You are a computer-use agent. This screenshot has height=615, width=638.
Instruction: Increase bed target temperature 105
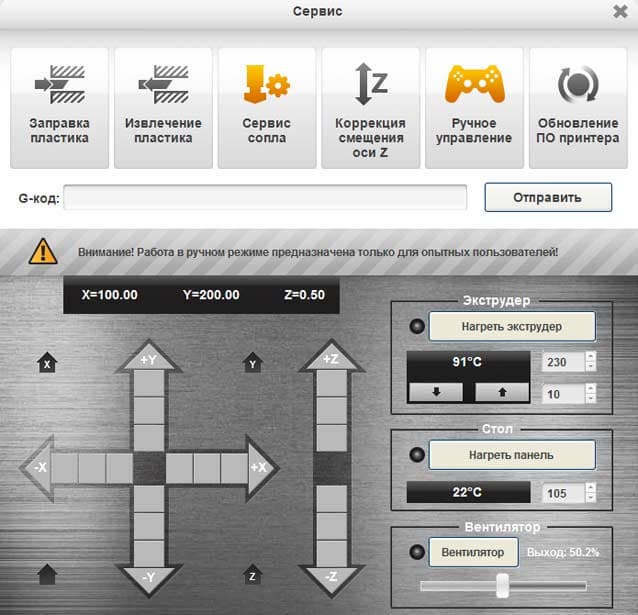point(591,488)
